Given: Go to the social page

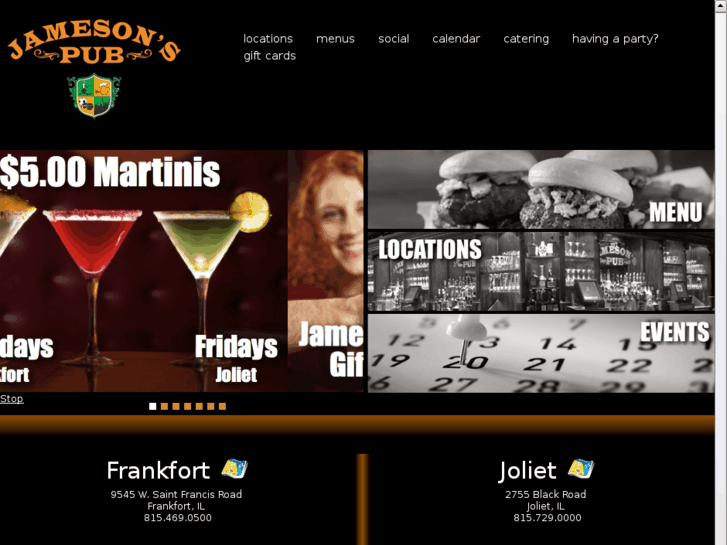Looking at the screenshot, I should (394, 38).
